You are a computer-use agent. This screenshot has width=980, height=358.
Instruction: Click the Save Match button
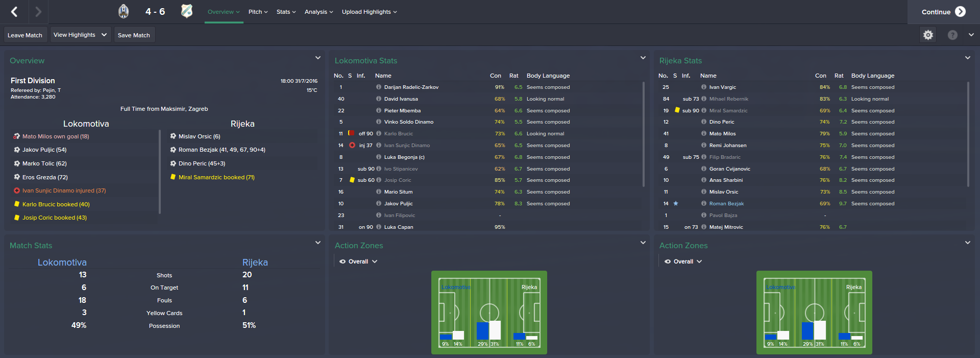[134, 35]
